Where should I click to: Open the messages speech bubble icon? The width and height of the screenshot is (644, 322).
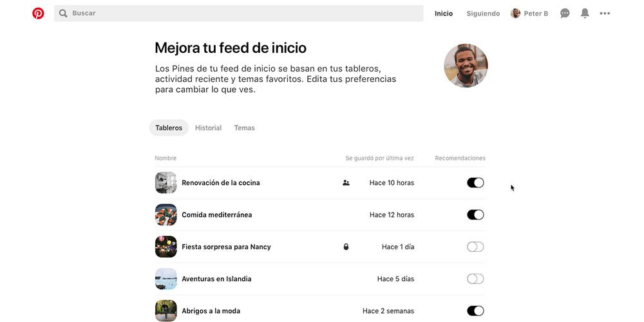click(x=565, y=14)
